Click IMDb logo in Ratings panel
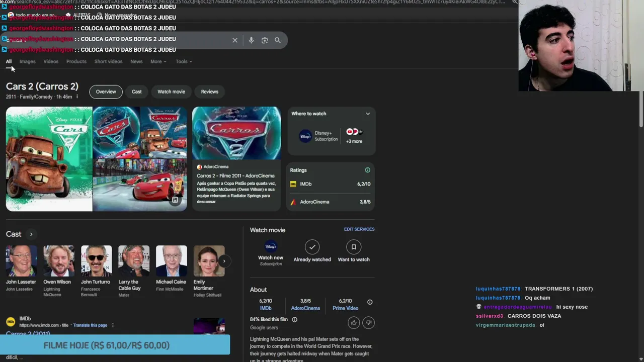Image resolution: width=644 pixels, height=362 pixels. (x=293, y=184)
